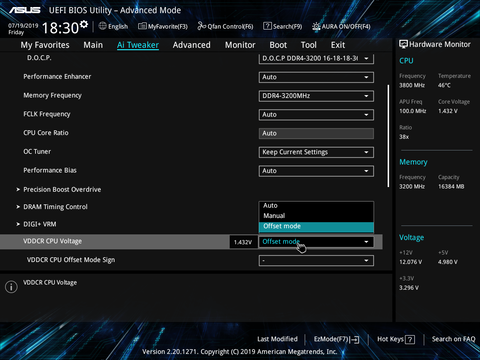Open VDDCR CPU Offset Mode Sign dropdown
The image size is (480, 360).
316,260
